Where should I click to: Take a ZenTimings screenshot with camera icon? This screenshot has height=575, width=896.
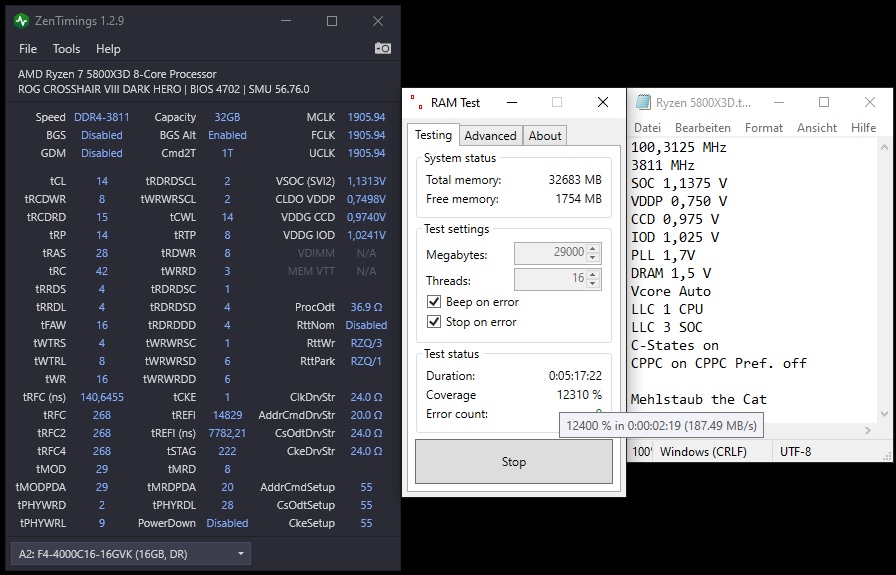382,49
